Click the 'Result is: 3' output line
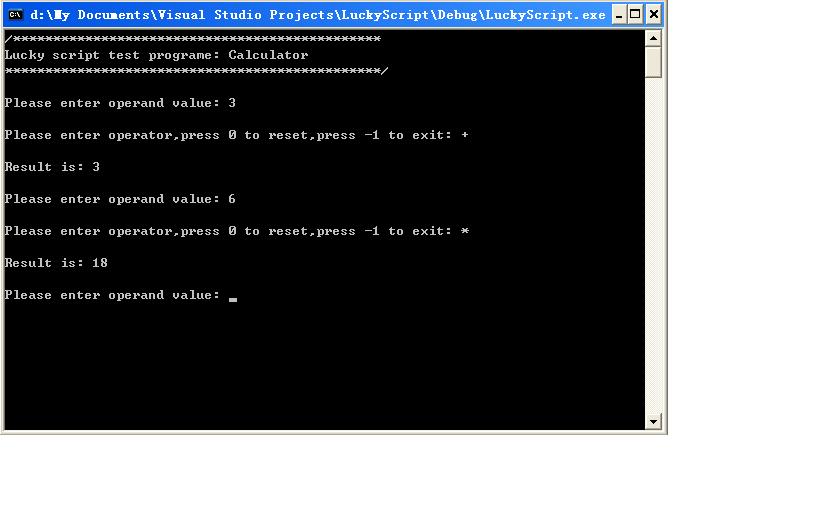This screenshot has height=525, width=840. tap(52, 167)
